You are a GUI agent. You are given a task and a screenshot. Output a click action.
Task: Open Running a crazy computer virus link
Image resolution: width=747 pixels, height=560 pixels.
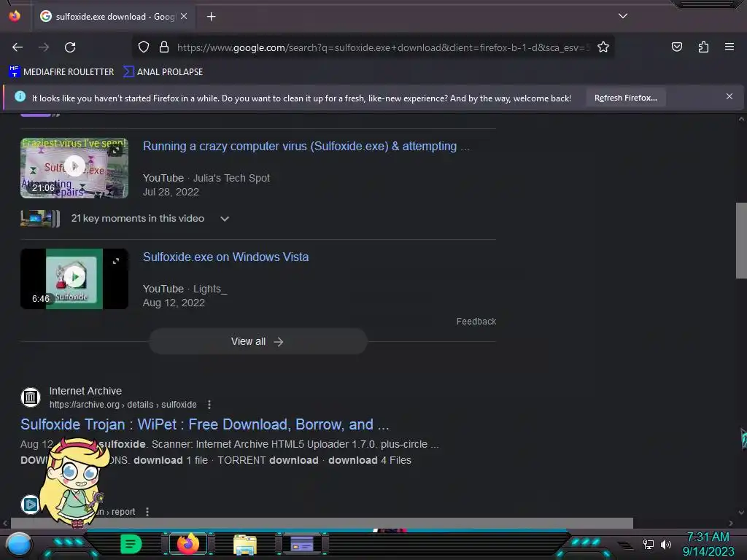[306, 146]
